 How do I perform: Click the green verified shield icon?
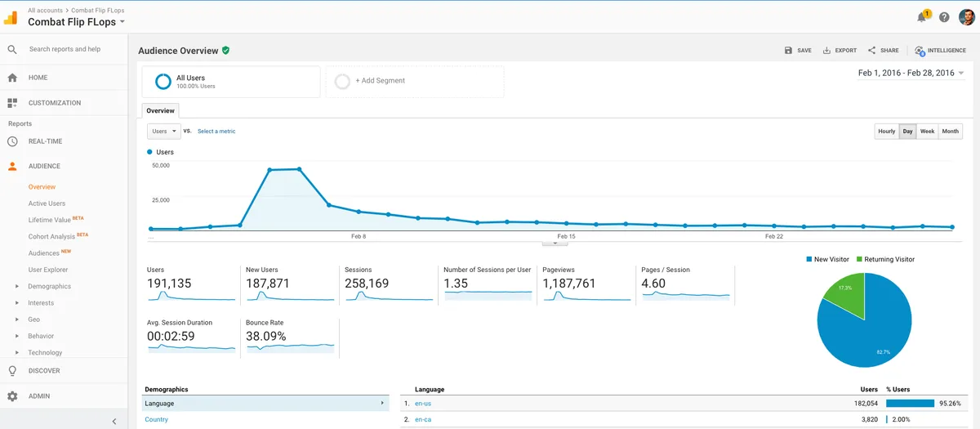pyautogui.click(x=225, y=50)
